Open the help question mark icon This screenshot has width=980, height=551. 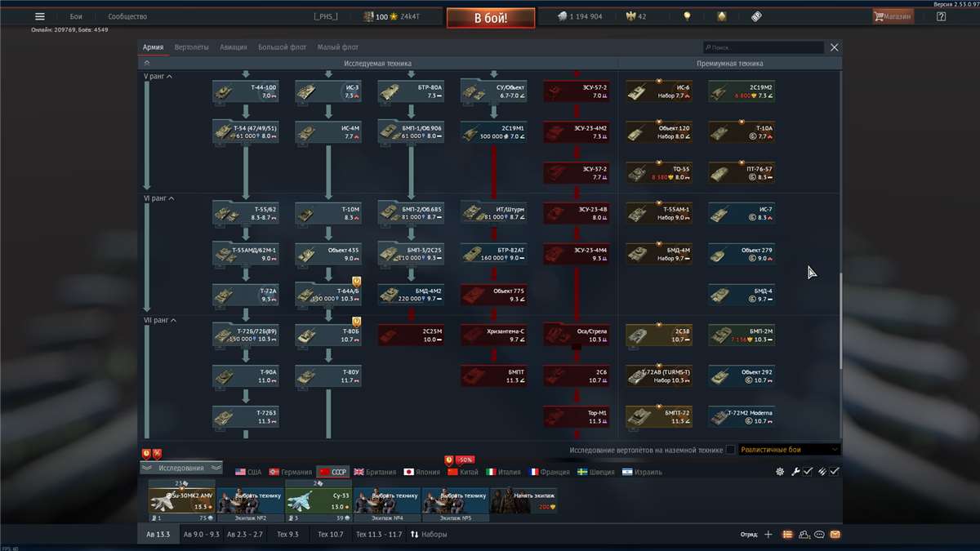tap(941, 16)
